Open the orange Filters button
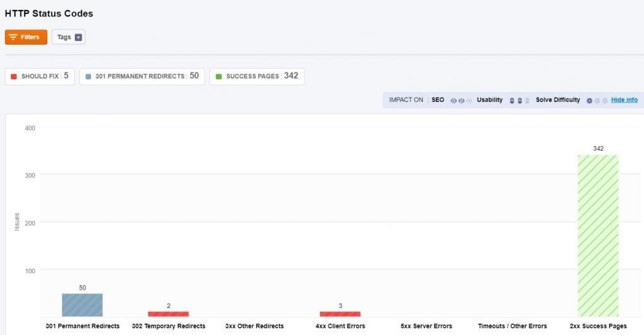 tap(26, 37)
